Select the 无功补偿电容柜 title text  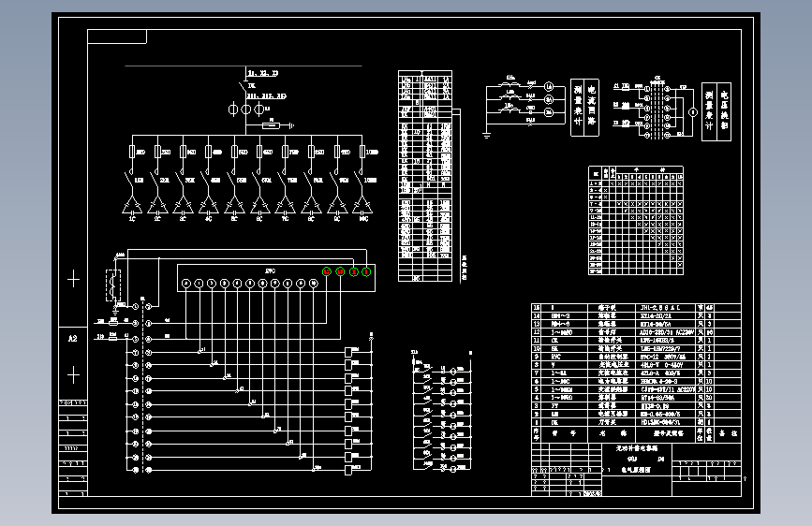click(637, 448)
